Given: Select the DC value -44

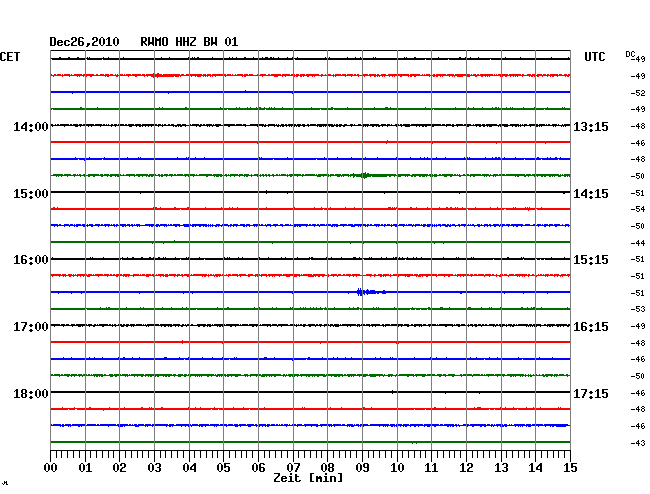Looking at the screenshot, I should 638,243.
